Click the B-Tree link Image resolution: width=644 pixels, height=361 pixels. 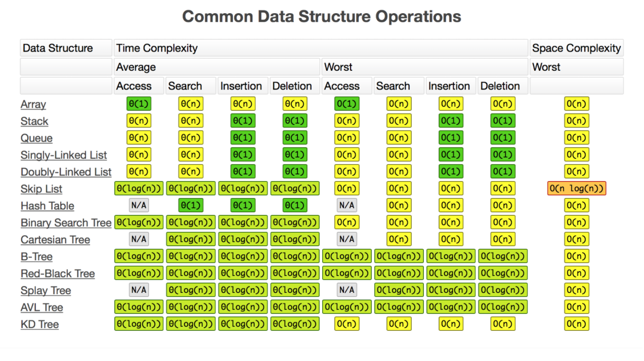pos(36,257)
